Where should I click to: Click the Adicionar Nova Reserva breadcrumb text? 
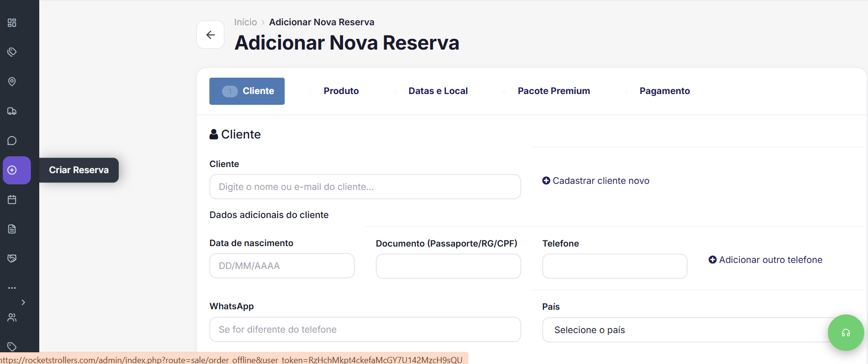click(x=322, y=22)
